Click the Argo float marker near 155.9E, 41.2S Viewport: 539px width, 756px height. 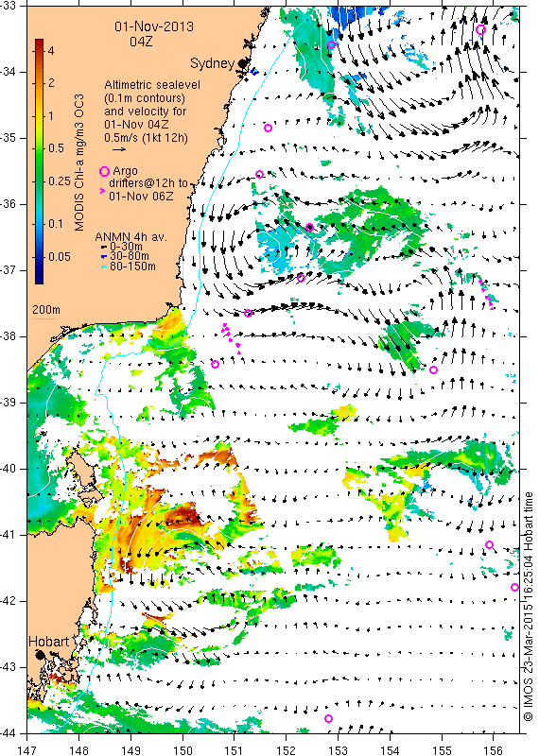point(489,545)
